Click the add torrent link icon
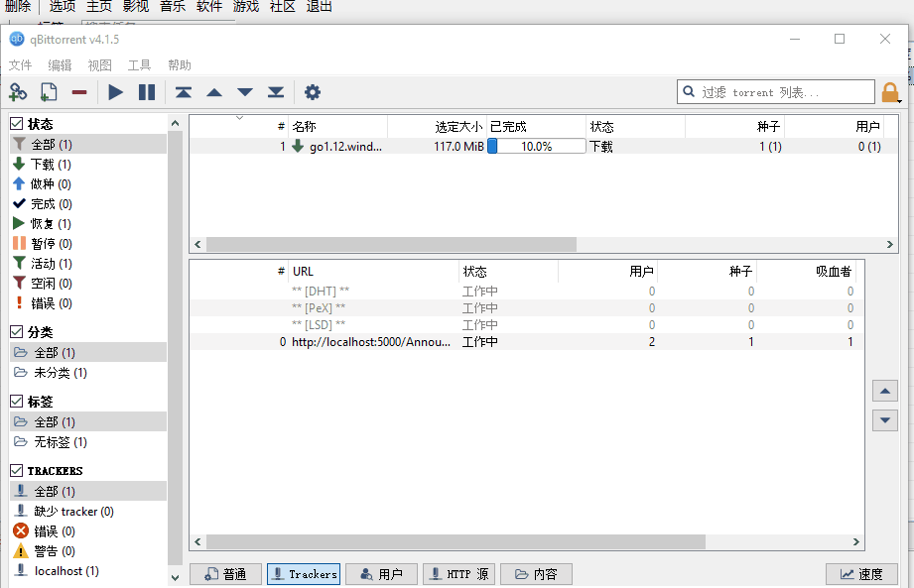914x588 pixels. tap(18, 92)
